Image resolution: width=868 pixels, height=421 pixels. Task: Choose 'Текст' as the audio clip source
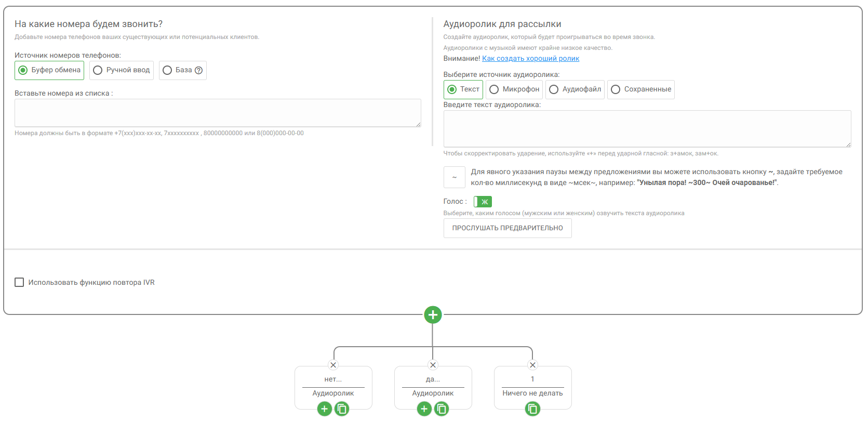(463, 89)
